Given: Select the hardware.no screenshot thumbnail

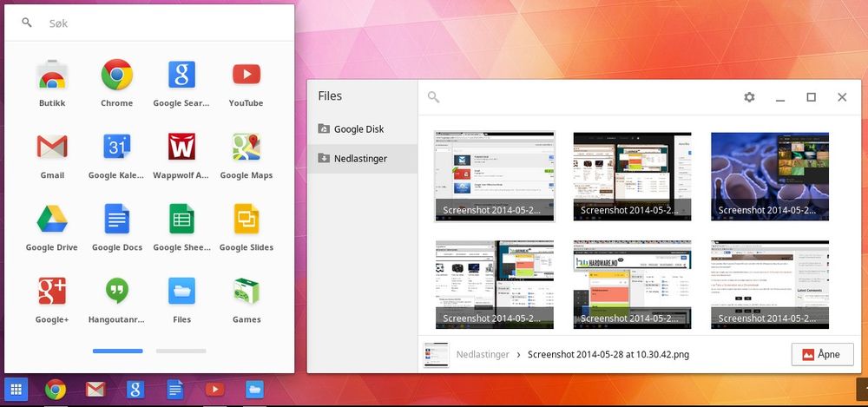Looking at the screenshot, I should coord(632,285).
